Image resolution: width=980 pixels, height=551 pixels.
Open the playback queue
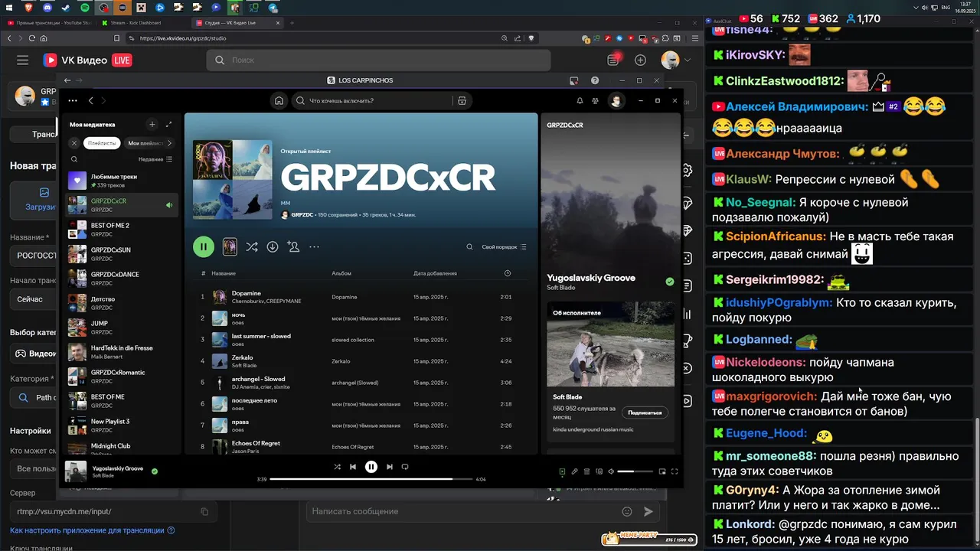coord(586,471)
